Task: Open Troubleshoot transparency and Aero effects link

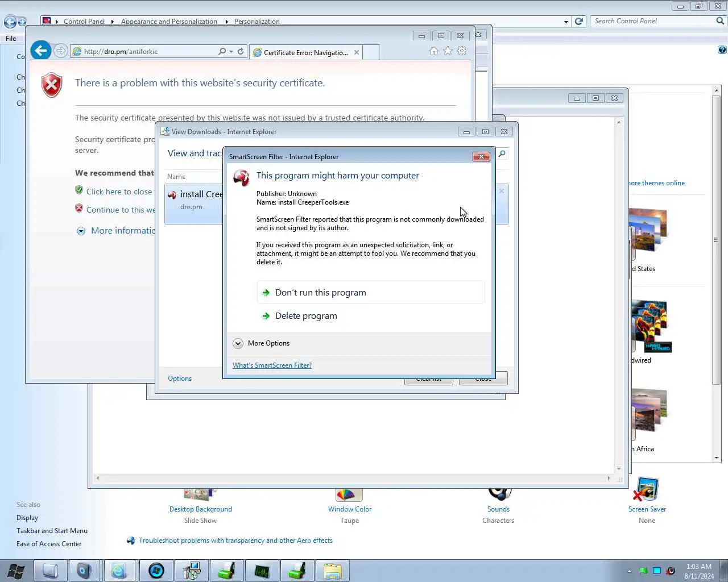Action: click(235, 541)
